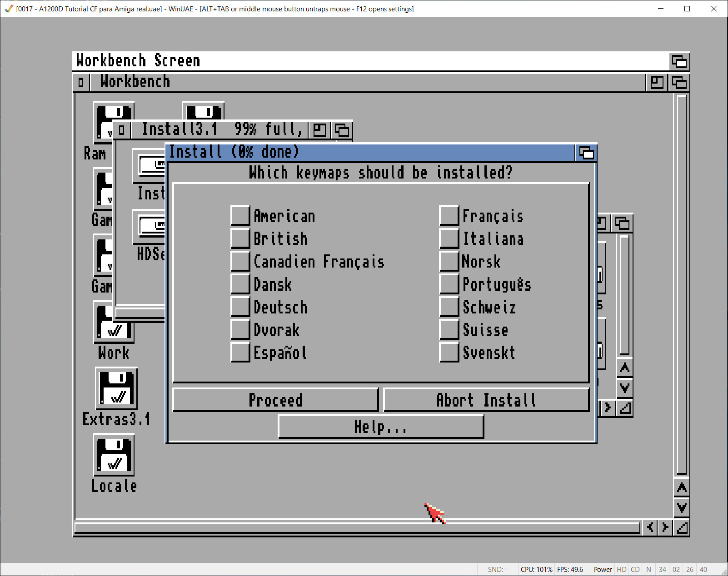
Task: Click the FPS: 49.6 status entry
Action: pyautogui.click(x=570, y=570)
